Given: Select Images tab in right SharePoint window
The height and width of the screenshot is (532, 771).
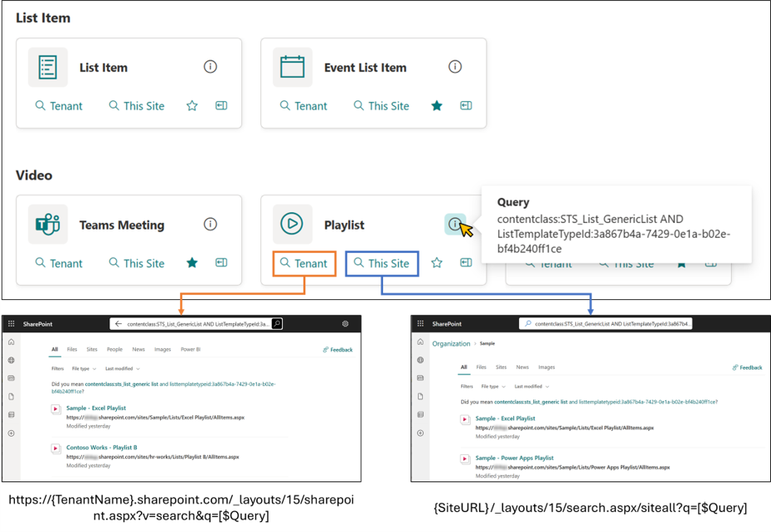Looking at the screenshot, I should click(547, 367).
